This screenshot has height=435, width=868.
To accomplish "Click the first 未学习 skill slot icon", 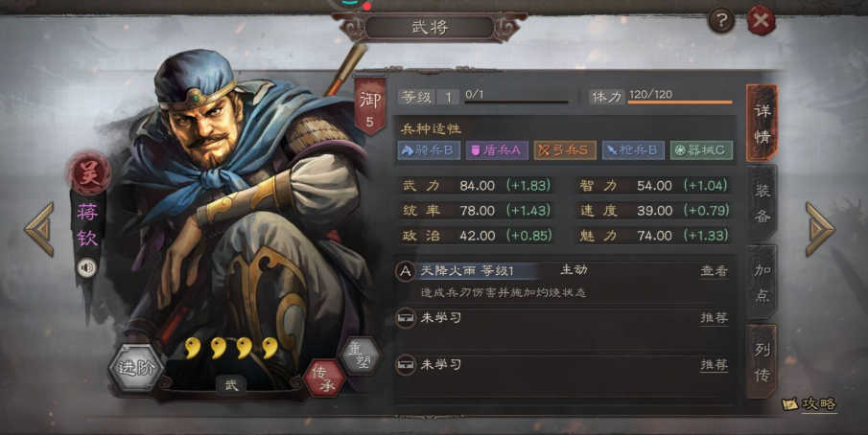I will (406, 318).
